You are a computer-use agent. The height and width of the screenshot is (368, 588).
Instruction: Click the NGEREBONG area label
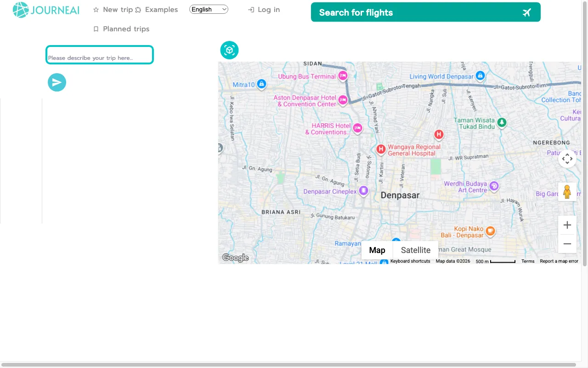point(551,143)
